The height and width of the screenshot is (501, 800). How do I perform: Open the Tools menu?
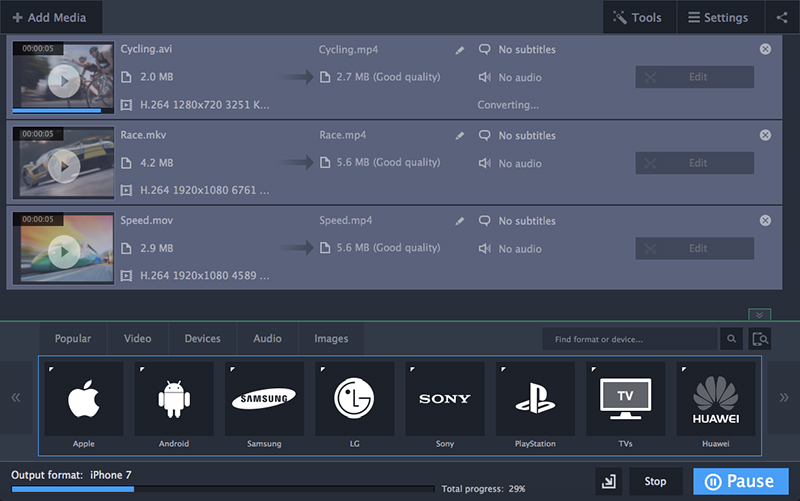pyautogui.click(x=639, y=17)
